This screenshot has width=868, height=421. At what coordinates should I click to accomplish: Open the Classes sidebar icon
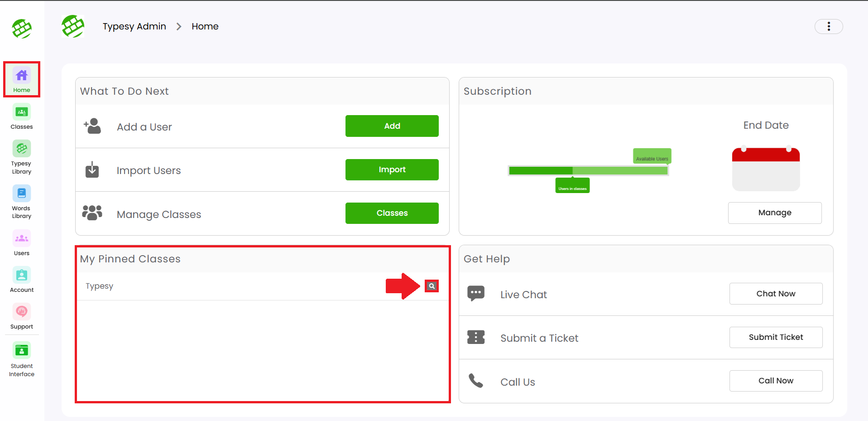(x=22, y=117)
